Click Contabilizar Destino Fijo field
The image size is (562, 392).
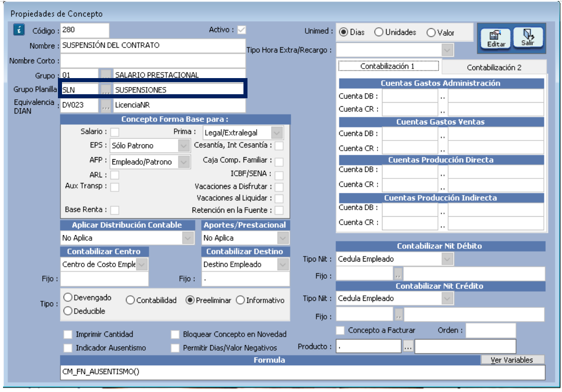click(245, 279)
